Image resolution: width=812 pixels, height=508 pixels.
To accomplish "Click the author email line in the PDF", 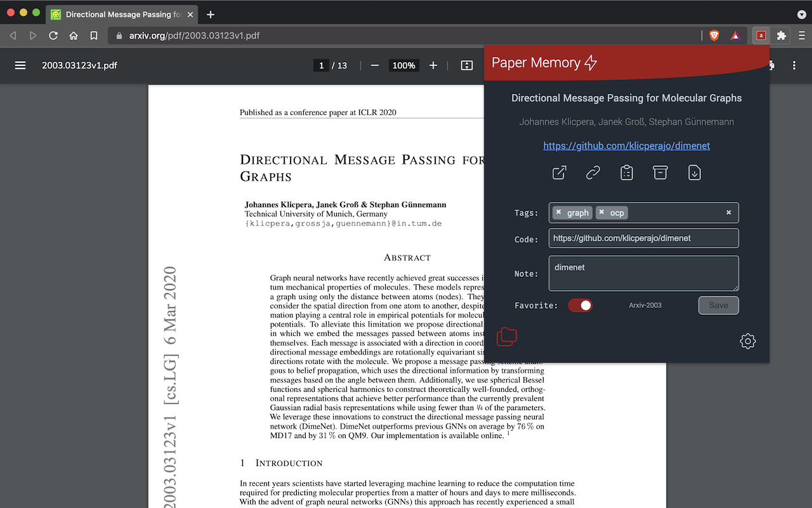I will pos(343,224).
